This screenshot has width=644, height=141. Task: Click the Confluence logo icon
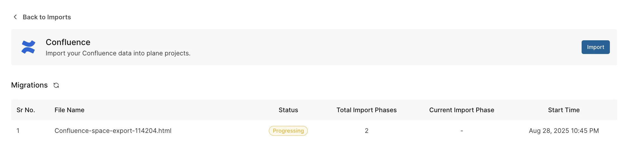(28, 47)
